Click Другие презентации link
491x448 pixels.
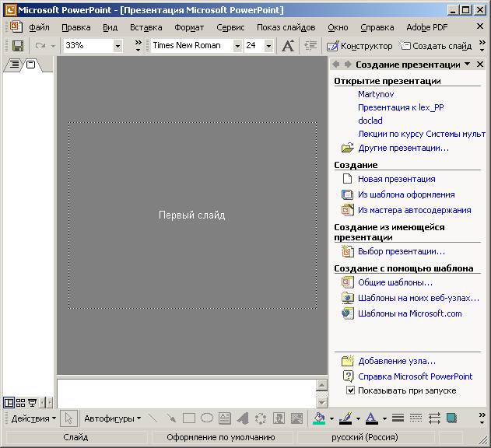point(403,148)
